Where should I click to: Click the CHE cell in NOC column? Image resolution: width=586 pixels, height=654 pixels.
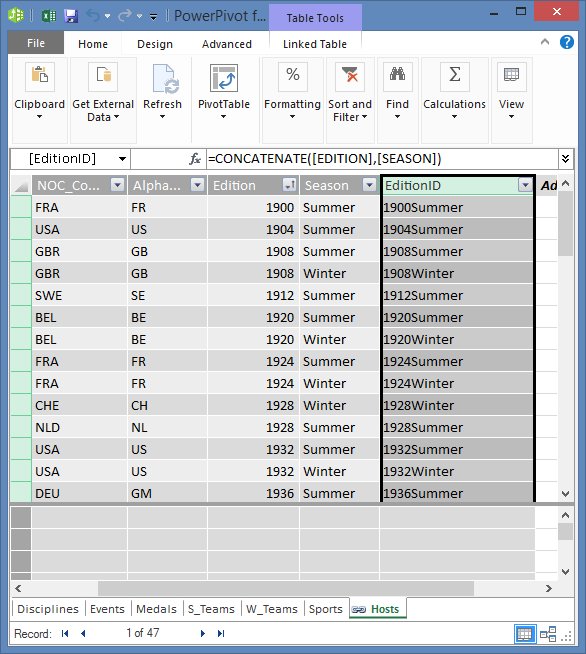tap(79, 405)
